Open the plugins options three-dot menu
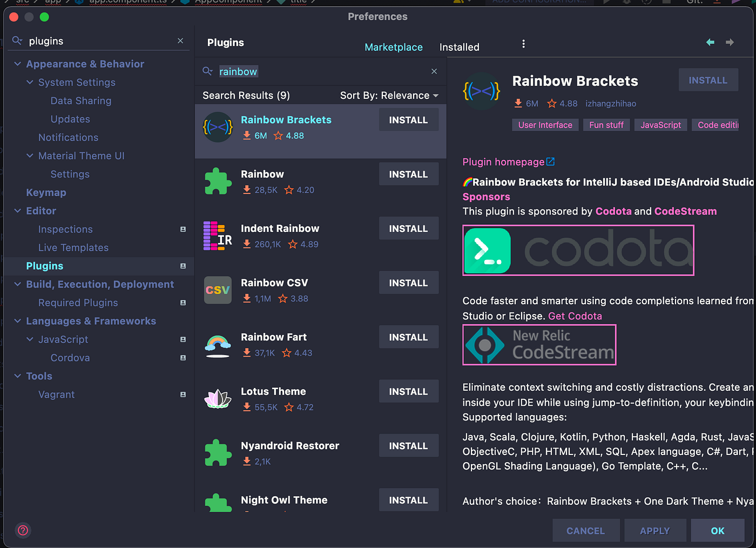Image resolution: width=756 pixels, height=548 pixels. pos(523,44)
